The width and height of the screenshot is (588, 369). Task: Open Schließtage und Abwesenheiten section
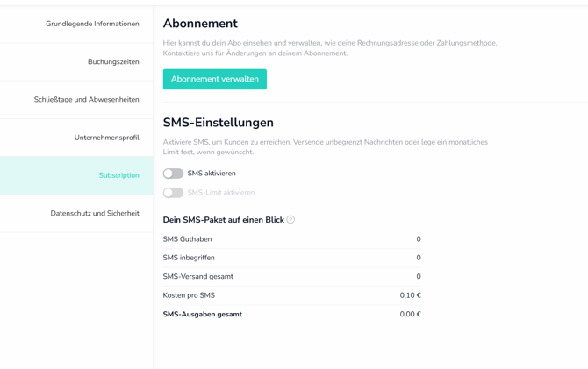pyautogui.click(x=86, y=100)
